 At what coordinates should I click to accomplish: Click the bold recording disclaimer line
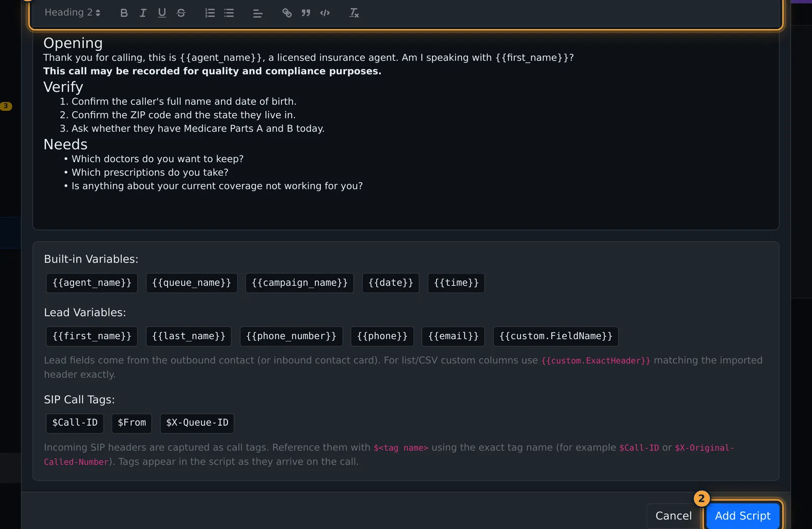[x=212, y=71]
